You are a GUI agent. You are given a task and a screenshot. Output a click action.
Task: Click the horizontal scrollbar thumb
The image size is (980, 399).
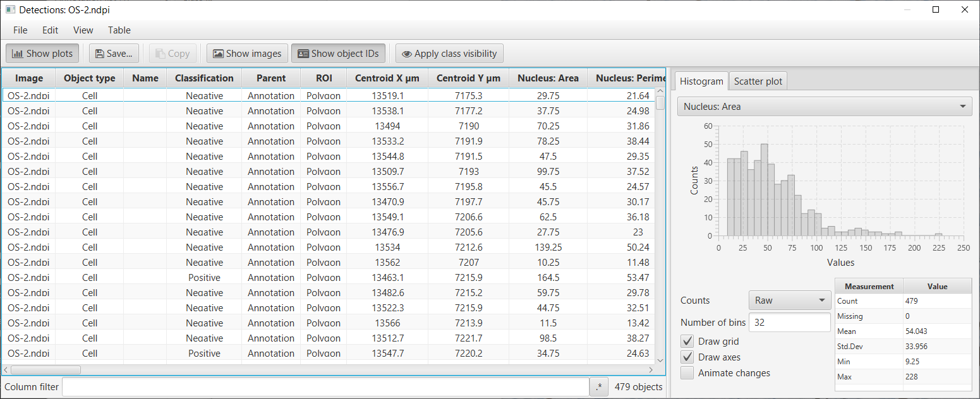45,370
